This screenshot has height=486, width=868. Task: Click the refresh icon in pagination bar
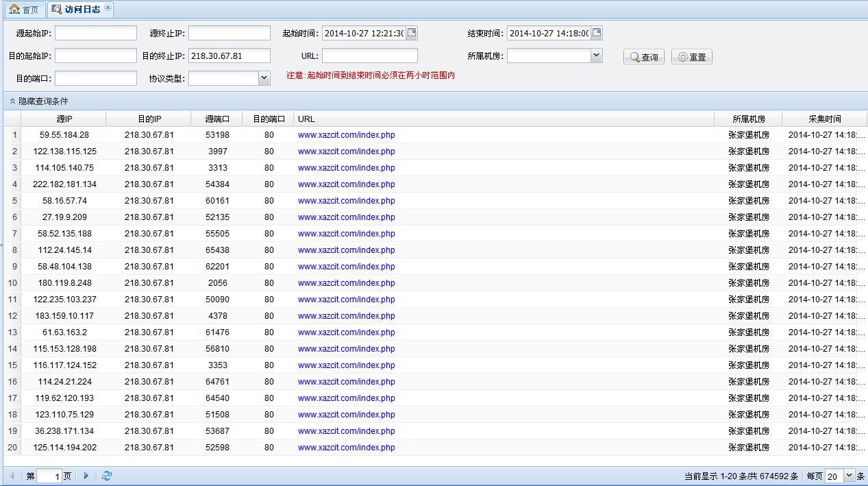(107, 476)
